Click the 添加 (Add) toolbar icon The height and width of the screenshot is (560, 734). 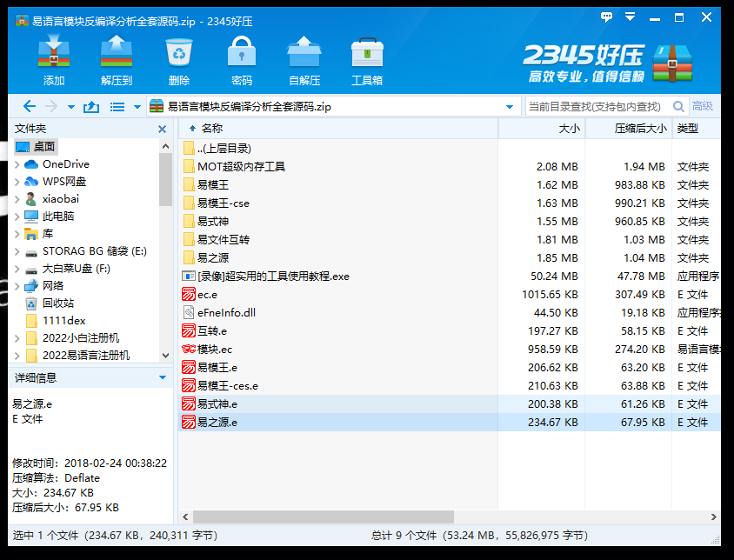(x=54, y=51)
